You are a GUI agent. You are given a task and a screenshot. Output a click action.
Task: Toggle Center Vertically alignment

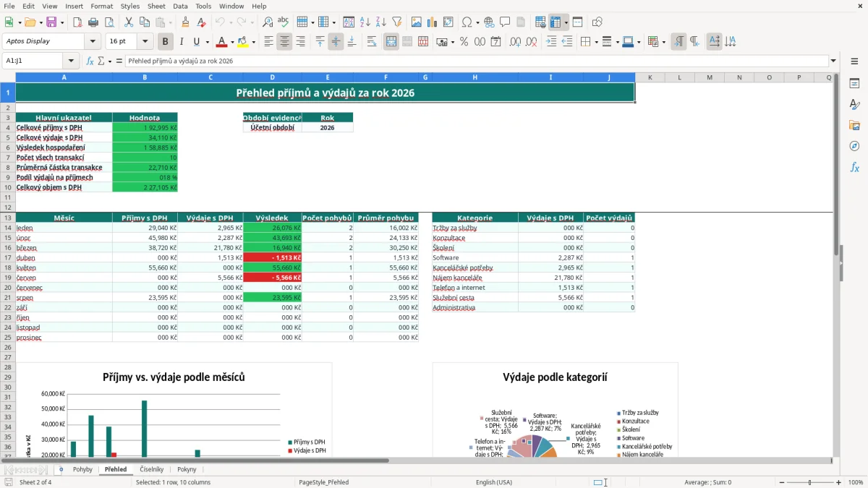click(336, 42)
